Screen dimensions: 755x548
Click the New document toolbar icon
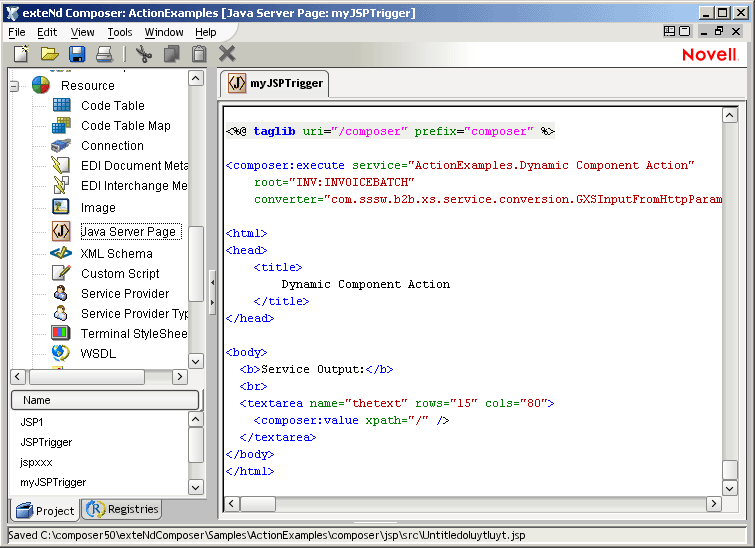point(20,54)
